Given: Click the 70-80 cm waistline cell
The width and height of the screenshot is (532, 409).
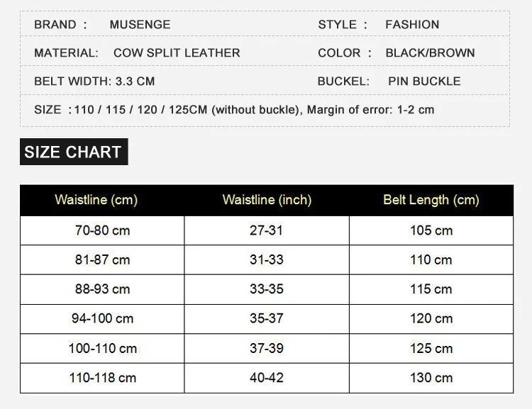Looking at the screenshot, I should 102,230.
